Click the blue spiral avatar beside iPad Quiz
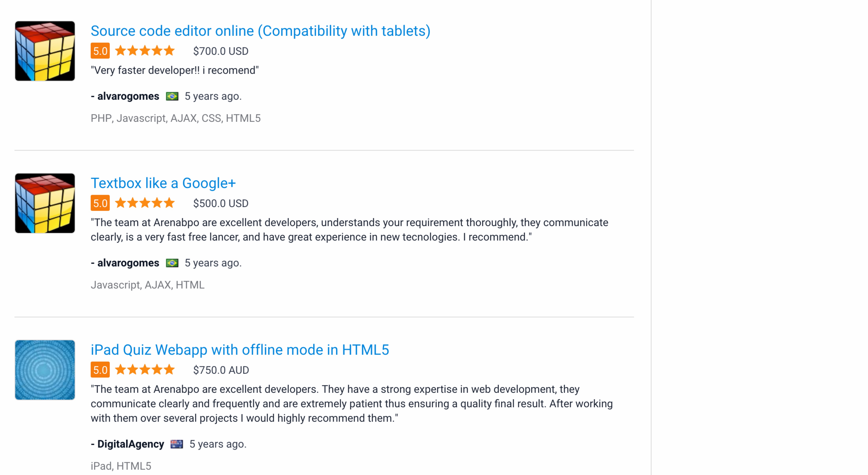Viewport: 868px width, 475px height. [45, 370]
